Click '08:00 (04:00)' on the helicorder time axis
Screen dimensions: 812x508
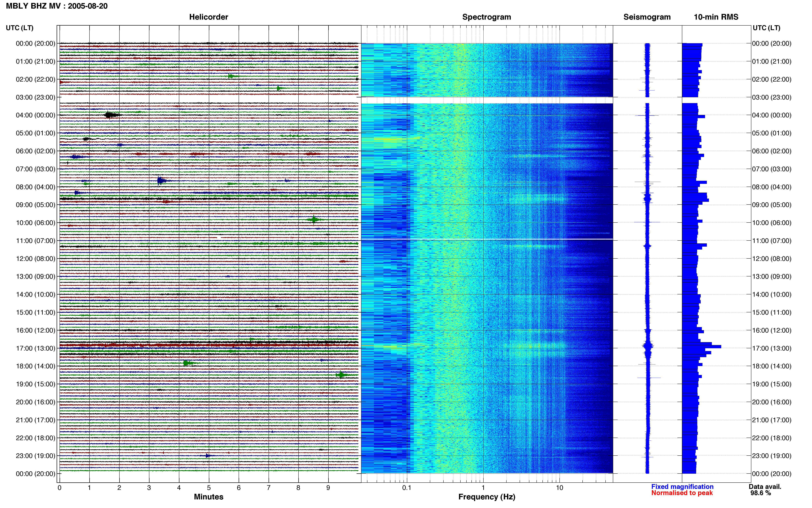(x=36, y=187)
